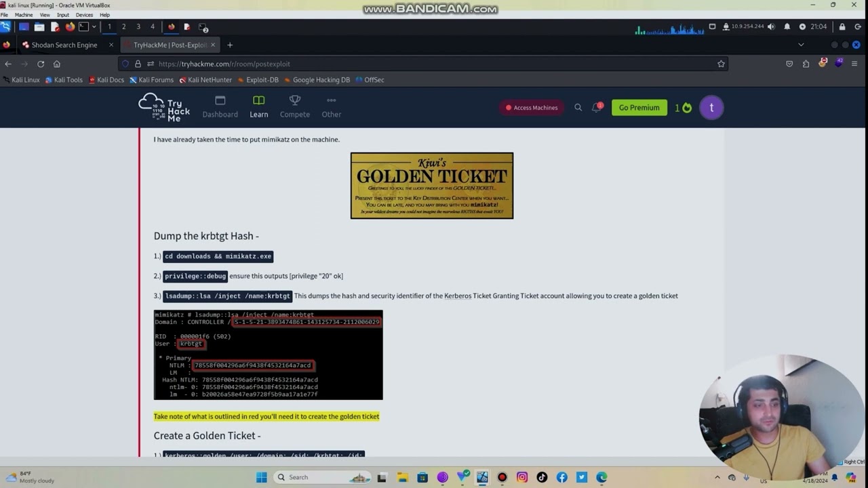Switch to workspace 2 in Kali panel

click(123, 27)
